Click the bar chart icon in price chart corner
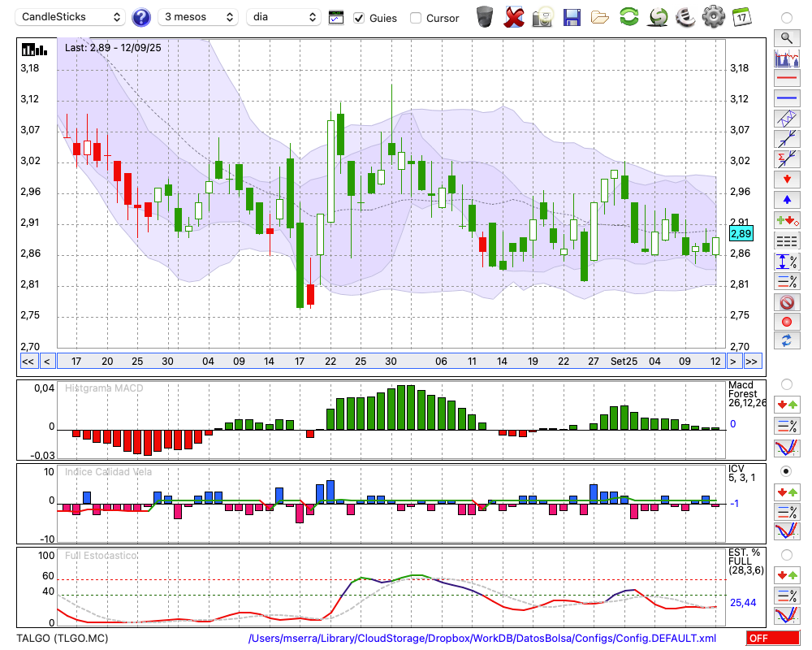 point(34,50)
